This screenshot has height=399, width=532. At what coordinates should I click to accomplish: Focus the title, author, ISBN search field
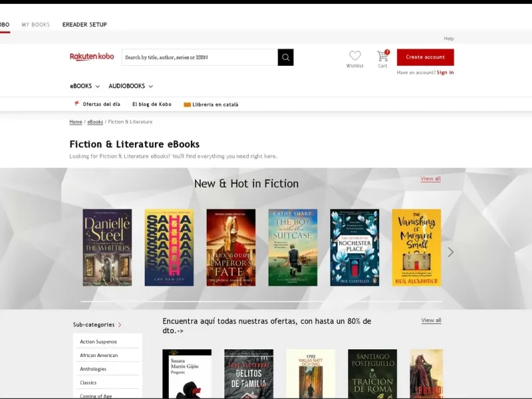tap(199, 57)
